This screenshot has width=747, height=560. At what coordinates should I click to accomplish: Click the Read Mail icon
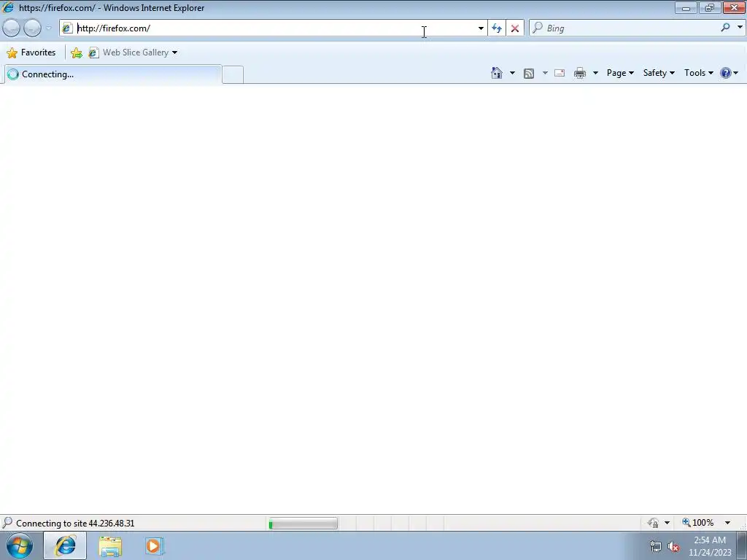click(560, 73)
